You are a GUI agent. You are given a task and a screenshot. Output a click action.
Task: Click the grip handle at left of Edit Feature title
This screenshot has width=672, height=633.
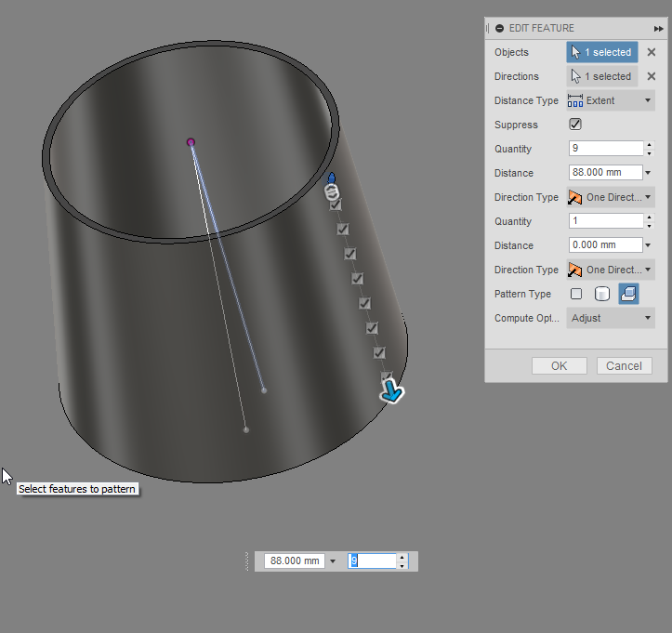coord(488,28)
